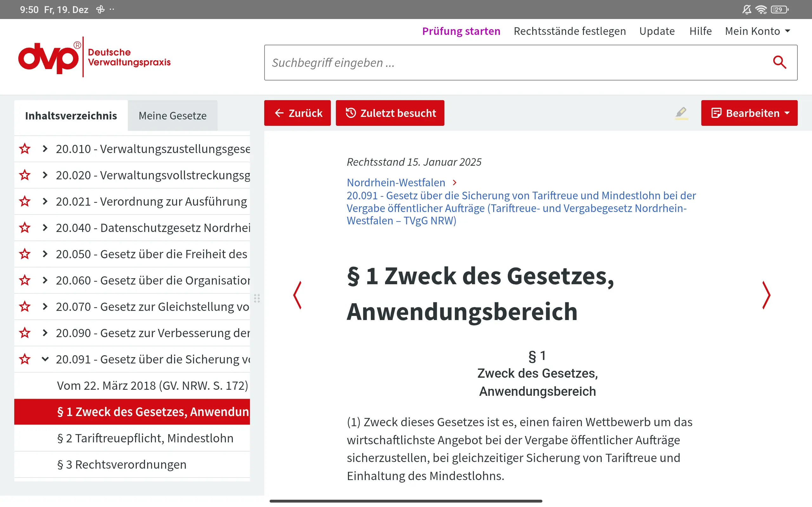The height and width of the screenshot is (507, 812).
Task: Open the Nordrhein-Westfalen breadcrumb link
Action: [x=396, y=183]
